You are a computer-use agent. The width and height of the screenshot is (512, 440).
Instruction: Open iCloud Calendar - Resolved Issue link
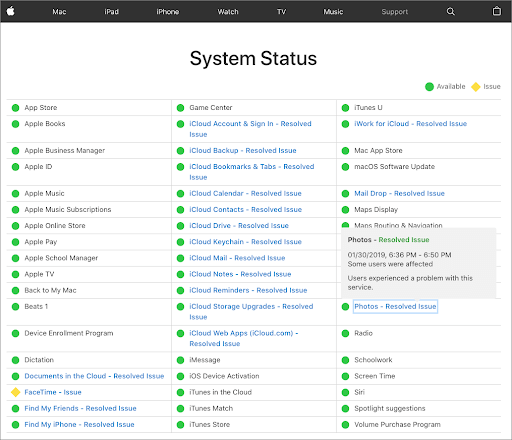click(245, 193)
